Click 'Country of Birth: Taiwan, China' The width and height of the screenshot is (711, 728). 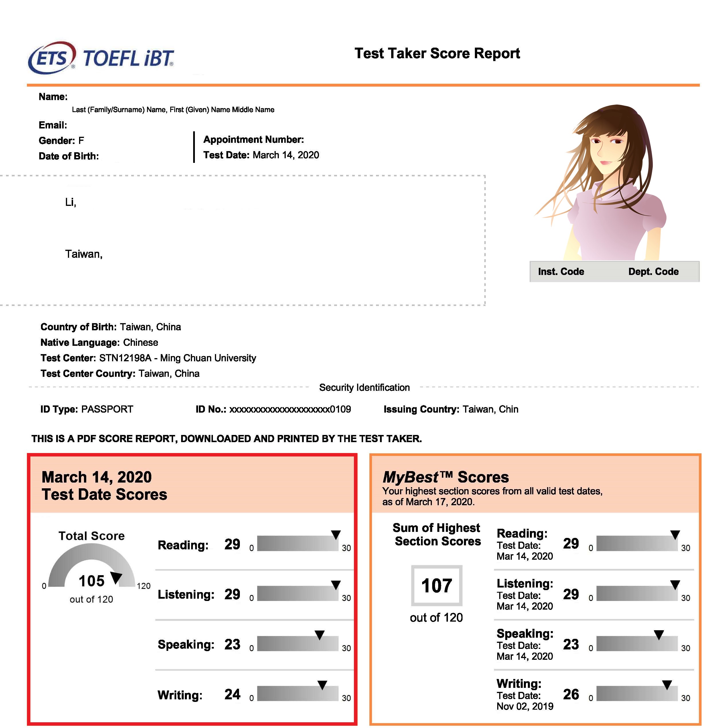coord(111,327)
